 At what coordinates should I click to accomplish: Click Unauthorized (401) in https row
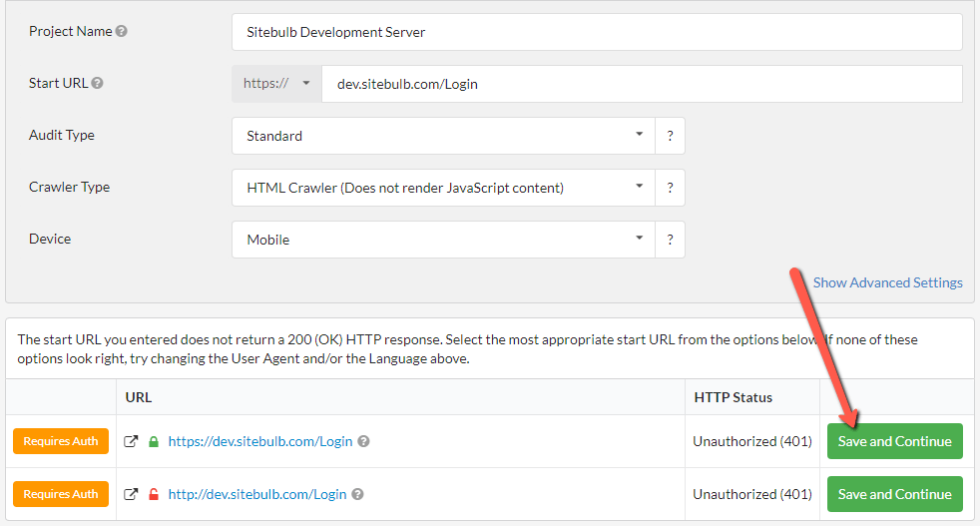click(x=751, y=441)
